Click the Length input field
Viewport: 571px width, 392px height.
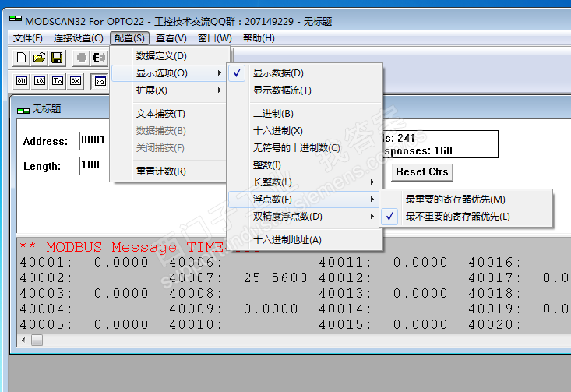coord(95,165)
